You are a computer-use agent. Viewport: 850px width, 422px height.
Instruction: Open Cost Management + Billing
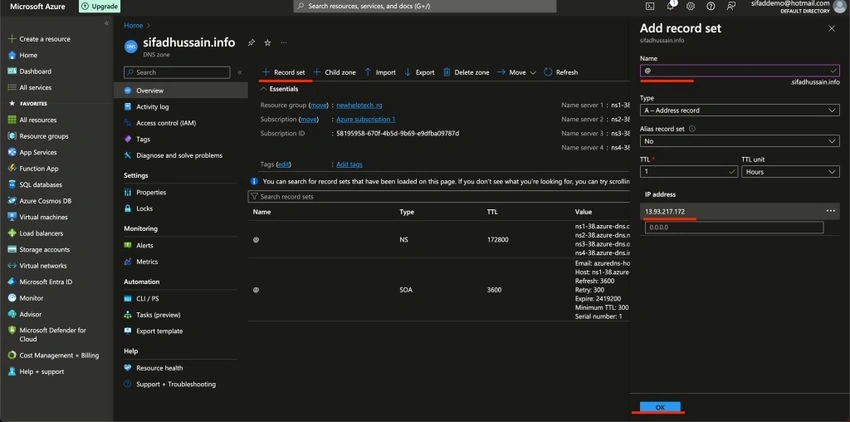tap(54, 355)
